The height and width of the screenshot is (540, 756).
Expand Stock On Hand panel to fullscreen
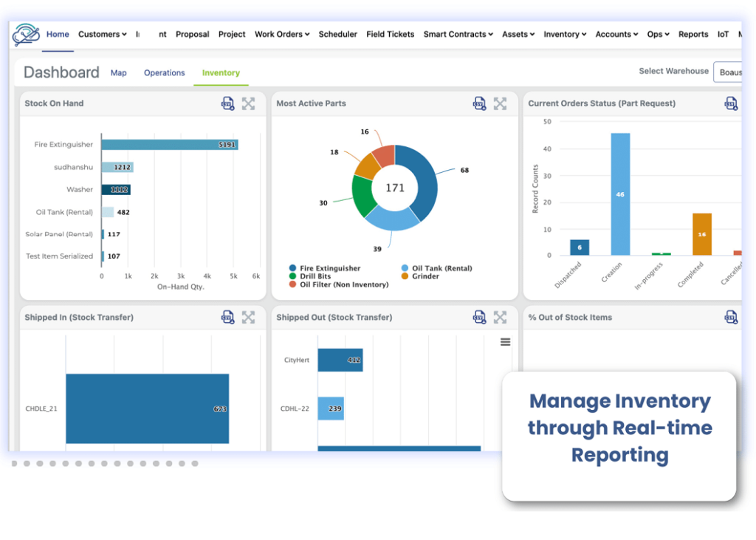(x=249, y=103)
